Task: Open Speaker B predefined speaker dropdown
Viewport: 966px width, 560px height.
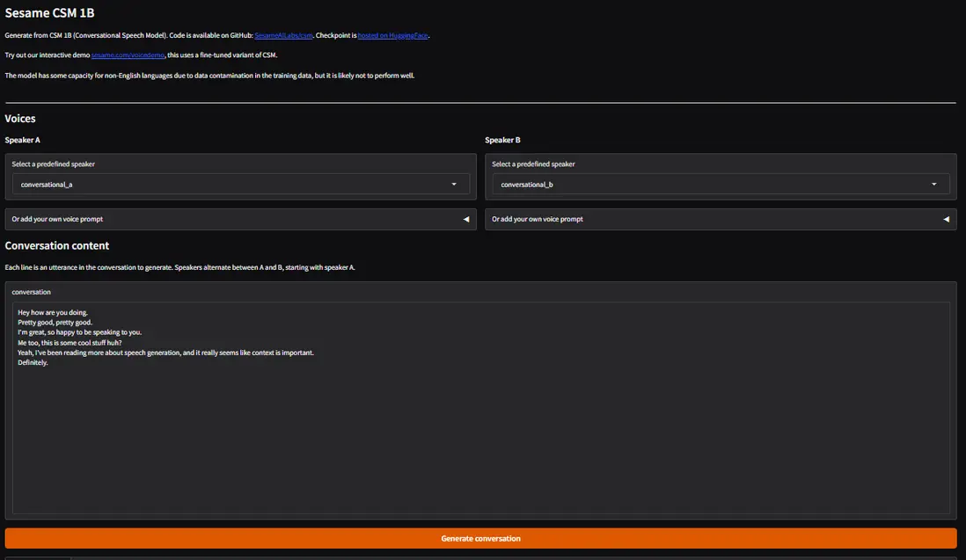Action: [x=721, y=184]
